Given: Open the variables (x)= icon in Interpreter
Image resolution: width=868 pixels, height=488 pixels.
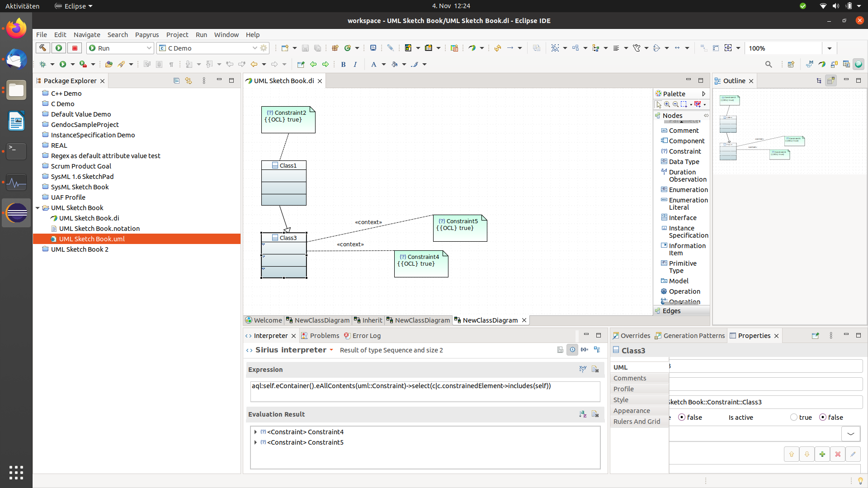Looking at the screenshot, I should pos(585,350).
